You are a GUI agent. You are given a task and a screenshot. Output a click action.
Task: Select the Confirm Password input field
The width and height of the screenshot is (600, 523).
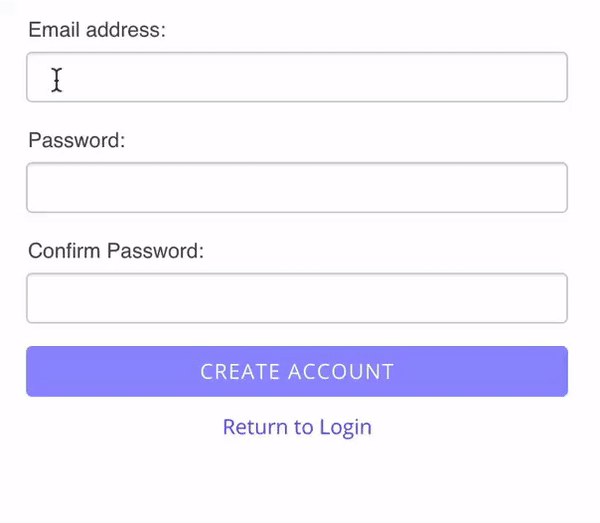click(297, 298)
